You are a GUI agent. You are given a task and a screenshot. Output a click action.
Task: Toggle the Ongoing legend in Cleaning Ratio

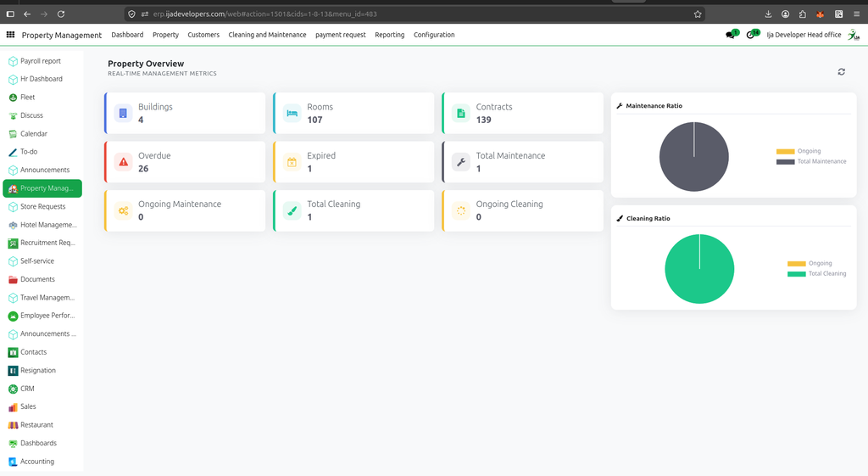coord(810,264)
